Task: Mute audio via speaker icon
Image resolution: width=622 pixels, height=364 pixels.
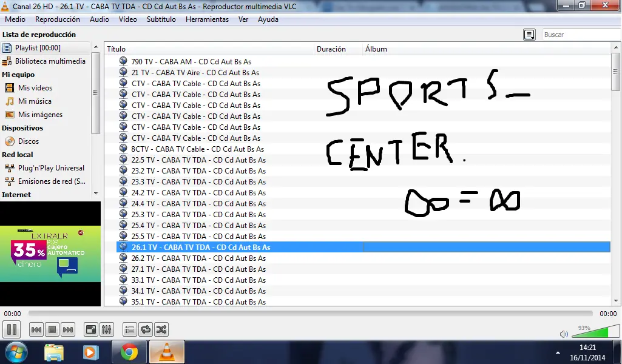Action: tap(564, 334)
